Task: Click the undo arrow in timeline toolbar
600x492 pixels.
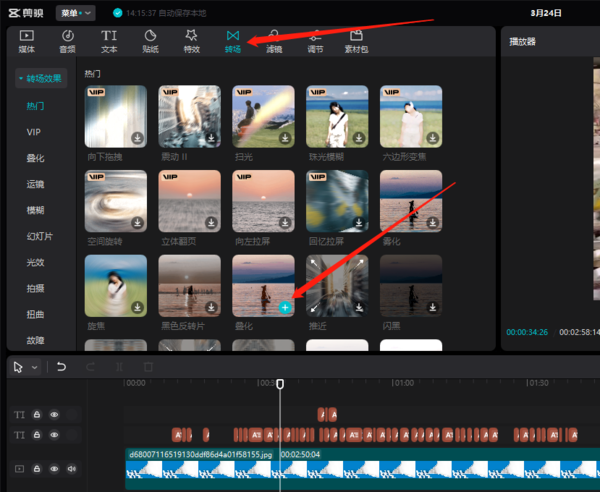Action: pyautogui.click(x=61, y=367)
